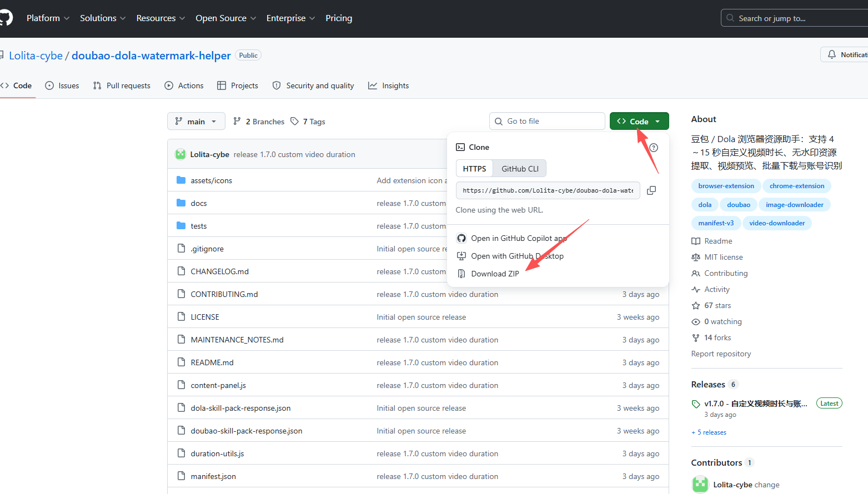This screenshot has width=868, height=494.
Task: Toggle the green Code dropdown button
Action: (x=639, y=121)
